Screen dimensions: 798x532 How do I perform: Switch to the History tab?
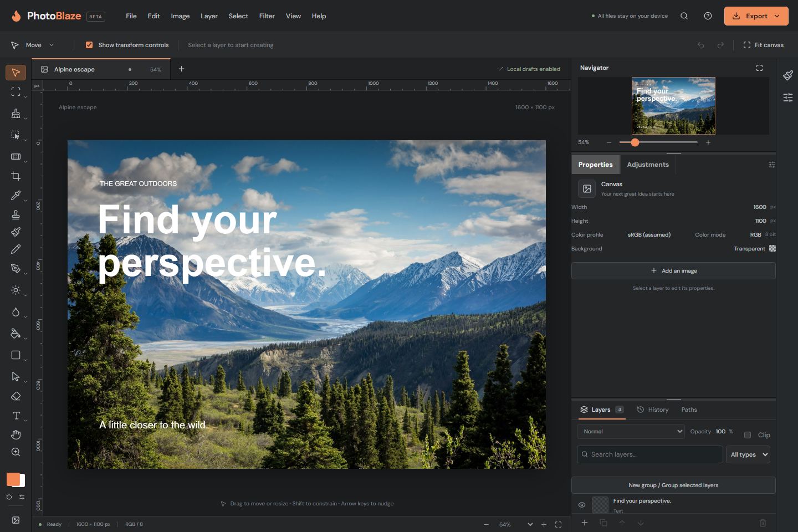pyautogui.click(x=653, y=410)
